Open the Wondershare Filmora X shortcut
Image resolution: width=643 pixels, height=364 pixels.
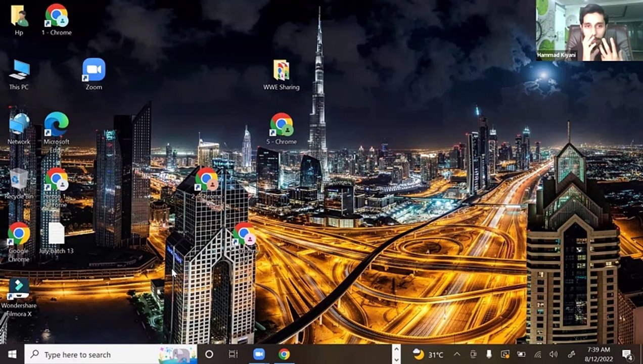pos(19,297)
